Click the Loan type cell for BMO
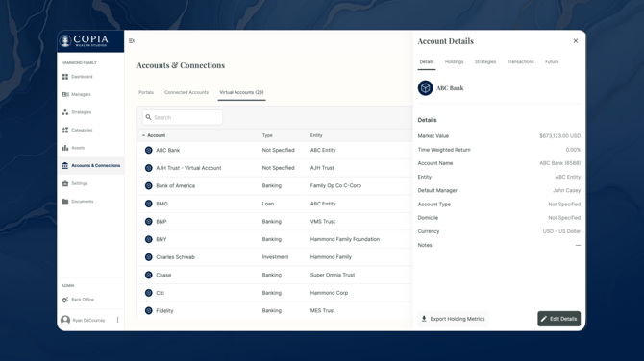This screenshot has height=361, width=644. [x=268, y=204]
